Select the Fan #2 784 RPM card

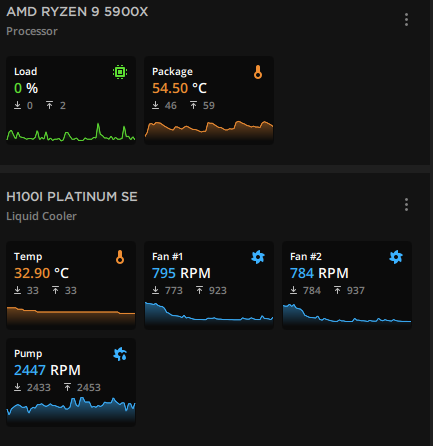(347, 285)
